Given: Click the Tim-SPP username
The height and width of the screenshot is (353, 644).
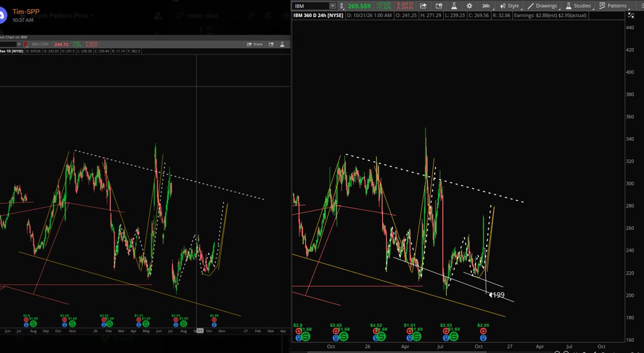Looking at the screenshot, I should click(x=26, y=11).
